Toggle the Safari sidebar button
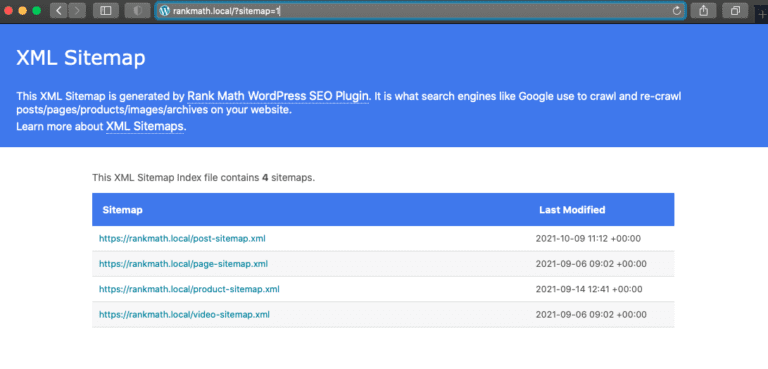This screenshot has height=369, width=768. point(106,11)
